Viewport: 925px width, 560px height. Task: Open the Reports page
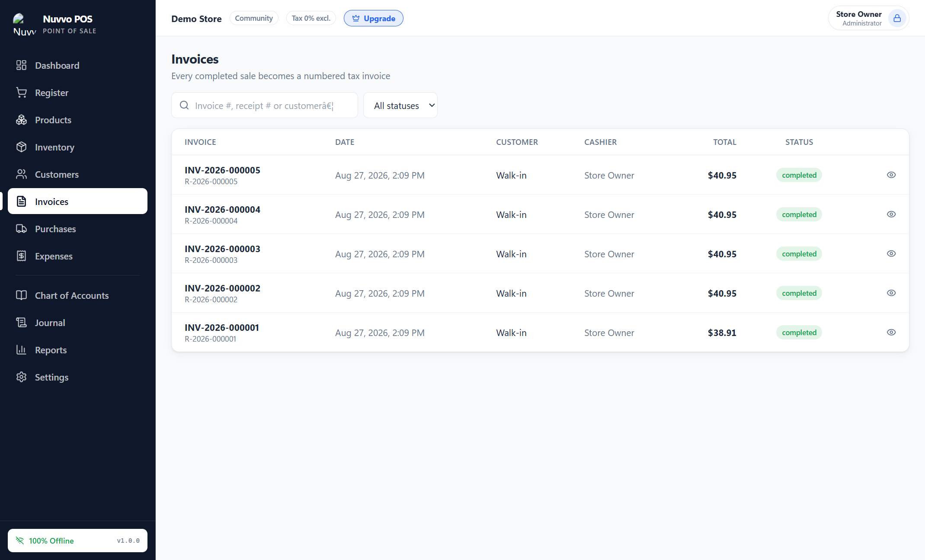click(77, 350)
